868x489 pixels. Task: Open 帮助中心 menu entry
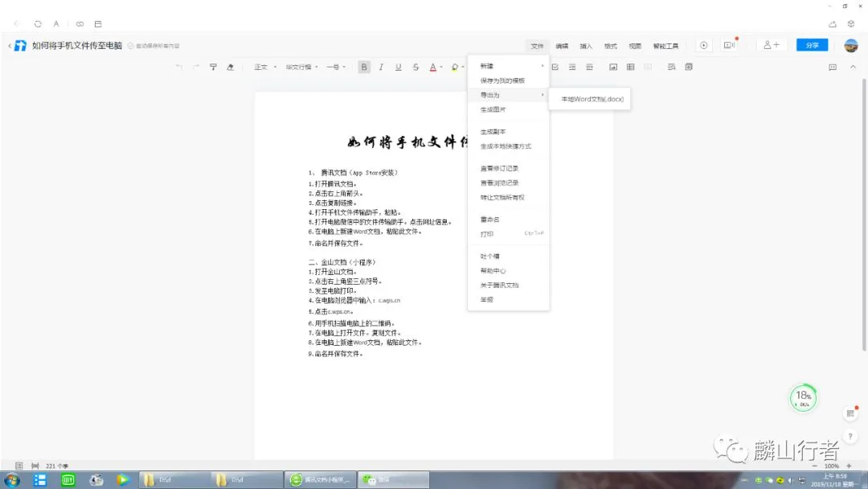pyautogui.click(x=509, y=271)
